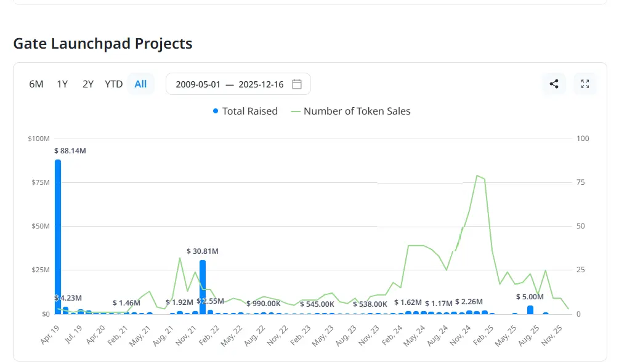This screenshot has width=627, height=364.
Task: Switch to the 1Y time range
Action: coord(62,84)
